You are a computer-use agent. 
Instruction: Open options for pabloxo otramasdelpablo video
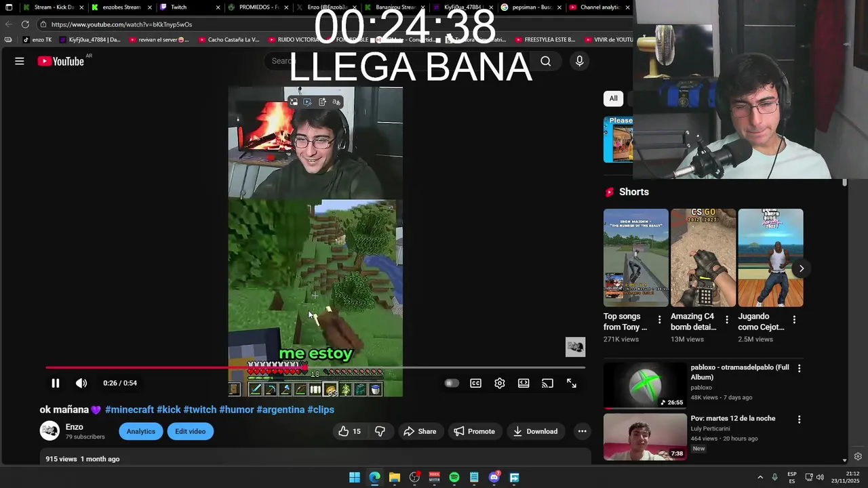(799, 368)
